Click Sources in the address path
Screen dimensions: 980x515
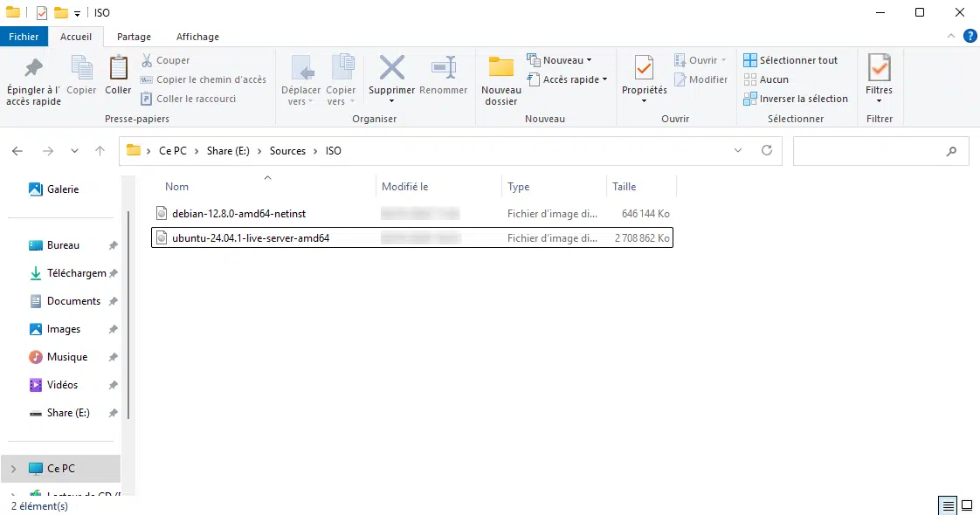(287, 150)
